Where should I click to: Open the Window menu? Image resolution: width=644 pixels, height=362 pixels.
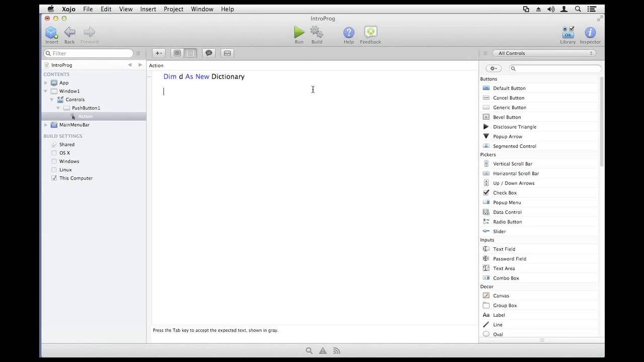point(202,9)
